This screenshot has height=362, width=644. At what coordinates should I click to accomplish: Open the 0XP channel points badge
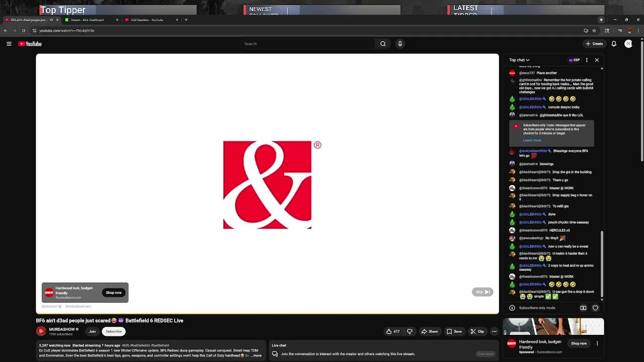tap(574, 60)
